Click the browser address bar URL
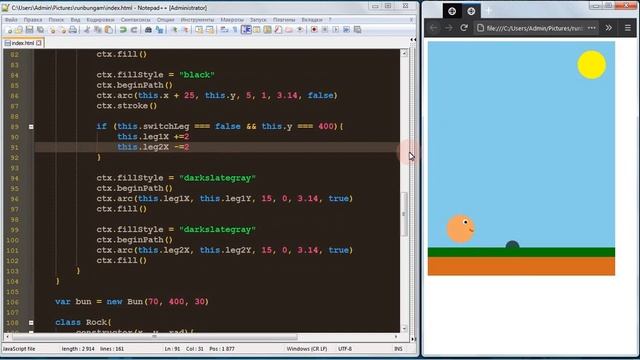 (x=535, y=28)
